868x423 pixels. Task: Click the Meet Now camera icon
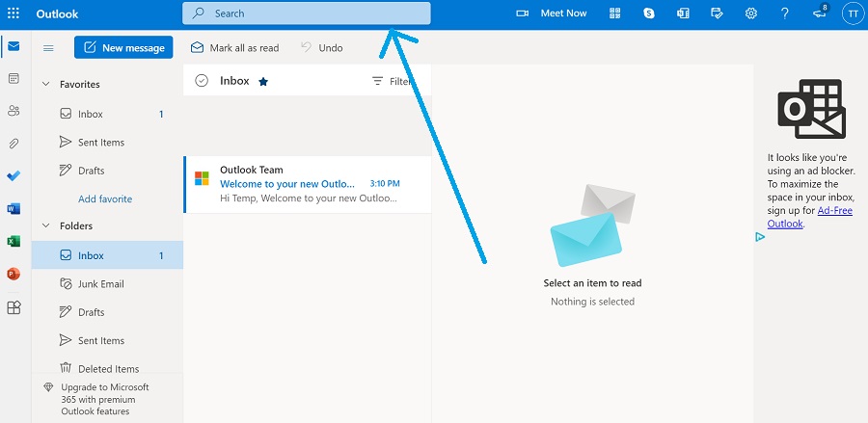tap(522, 13)
